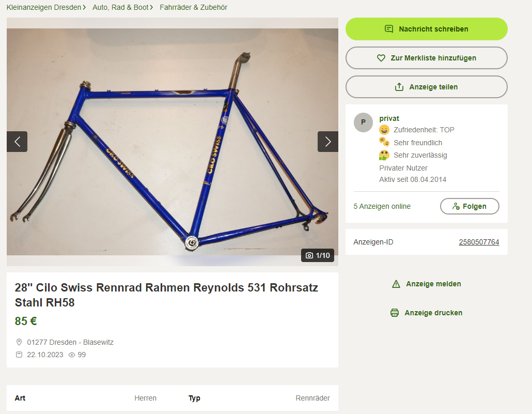Click the seller avatar circle P
Viewport: 532px width, 414px height.
click(x=364, y=122)
